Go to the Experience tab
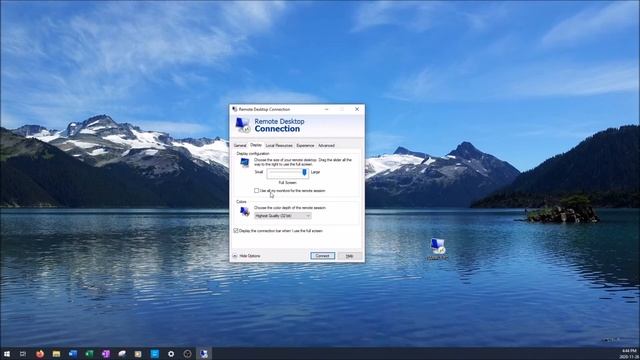 pos(305,145)
